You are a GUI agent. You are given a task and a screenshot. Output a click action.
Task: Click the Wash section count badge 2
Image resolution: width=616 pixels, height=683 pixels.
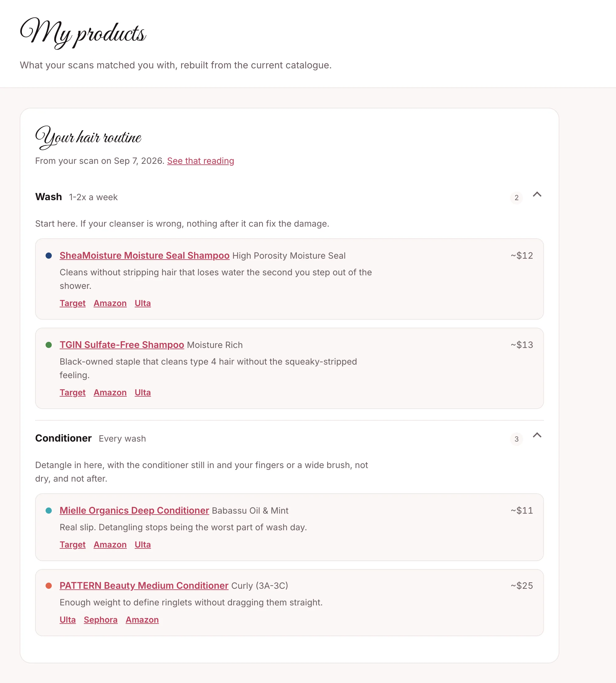coord(517,198)
